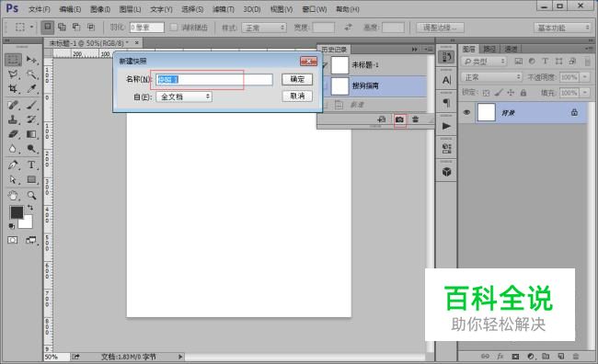598x364 pixels.
Task: Enable Add to Selection mode
Action: point(62,27)
